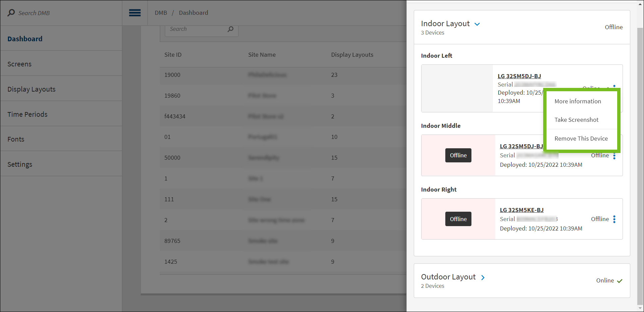Click the Indoor Right offline thumbnail
Viewport: 644px width, 312px height.
pos(458,219)
